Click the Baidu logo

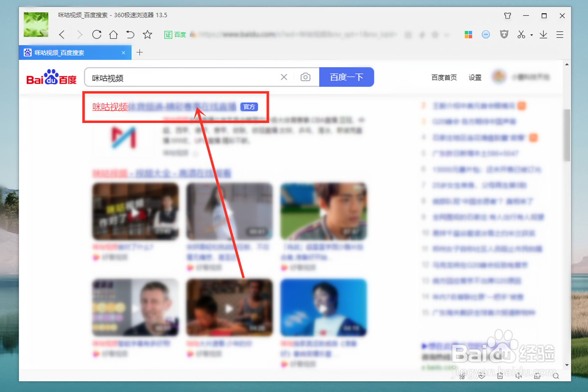(x=51, y=77)
